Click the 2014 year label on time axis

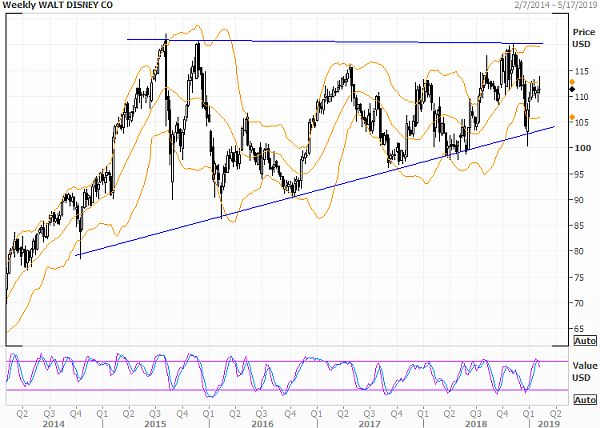[54, 424]
